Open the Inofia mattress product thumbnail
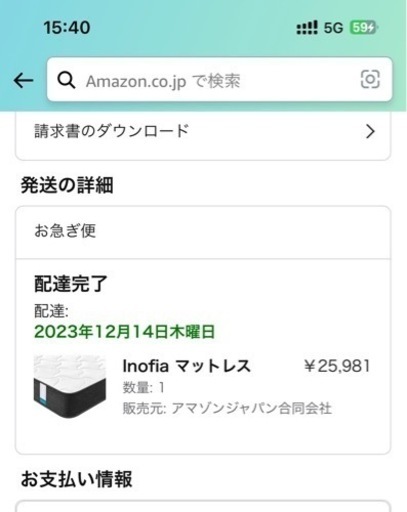This screenshot has width=407, height=512. click(x=70, y=387)
